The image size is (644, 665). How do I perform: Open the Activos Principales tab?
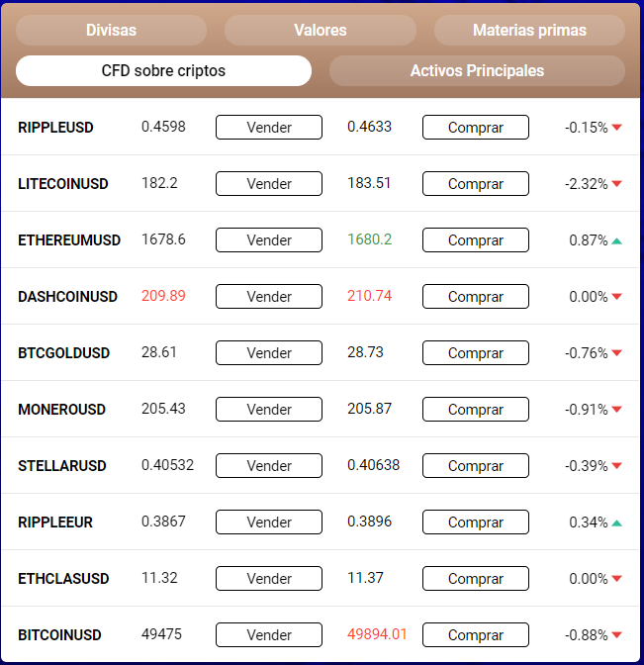pyautogui.click(x=477, y=71)
